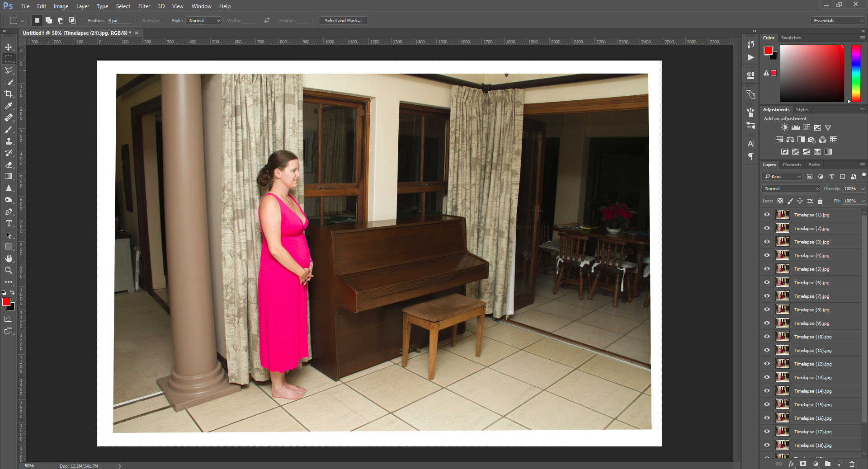Open the File menu
This screenshot has height=469, width=868.
point(25,6)
